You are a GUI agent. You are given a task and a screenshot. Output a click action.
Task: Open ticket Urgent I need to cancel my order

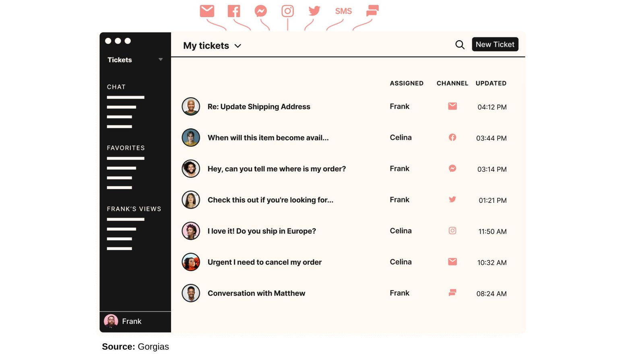click(x=264, y=262)
